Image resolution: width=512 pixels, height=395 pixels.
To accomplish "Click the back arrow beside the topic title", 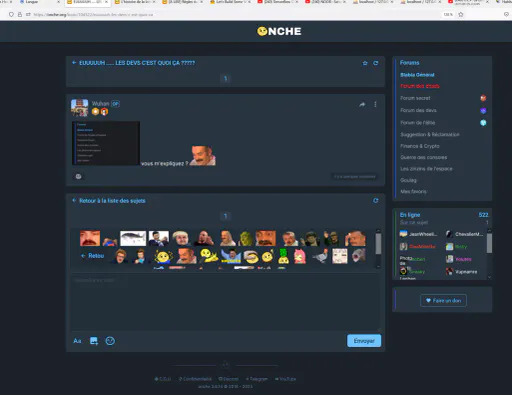I will (x=74, y=63).
